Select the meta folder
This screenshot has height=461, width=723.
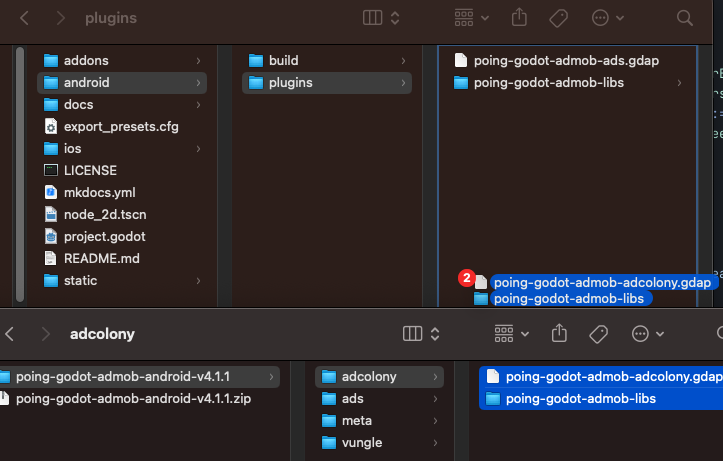click(x=379, y=421)
